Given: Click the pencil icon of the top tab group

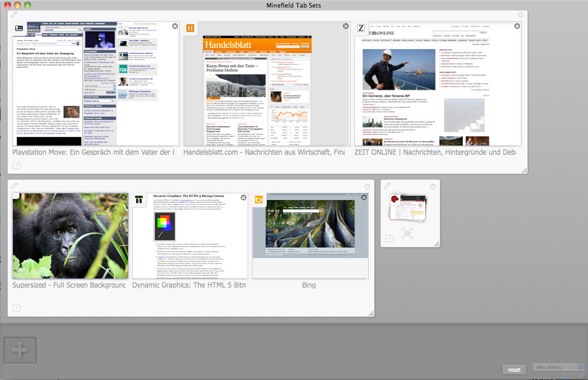Looking at the screenshot, I should point(14,15).
